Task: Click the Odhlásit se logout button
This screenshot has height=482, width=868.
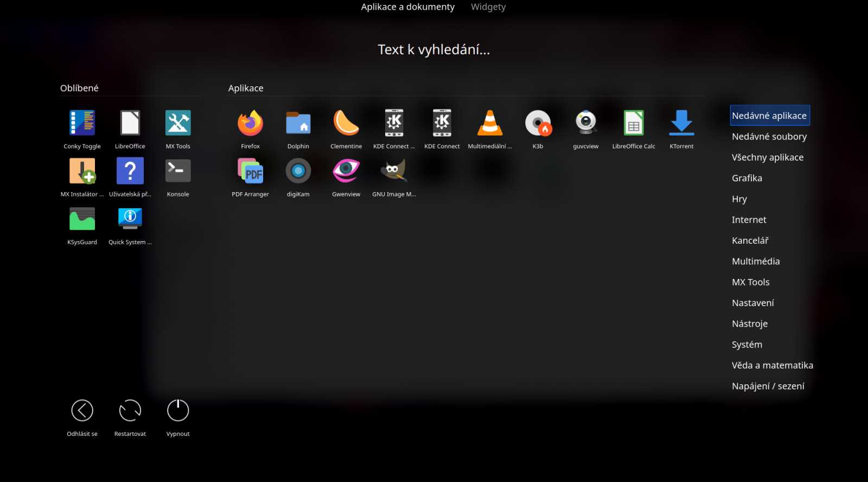Action: [x=82, y=417]
